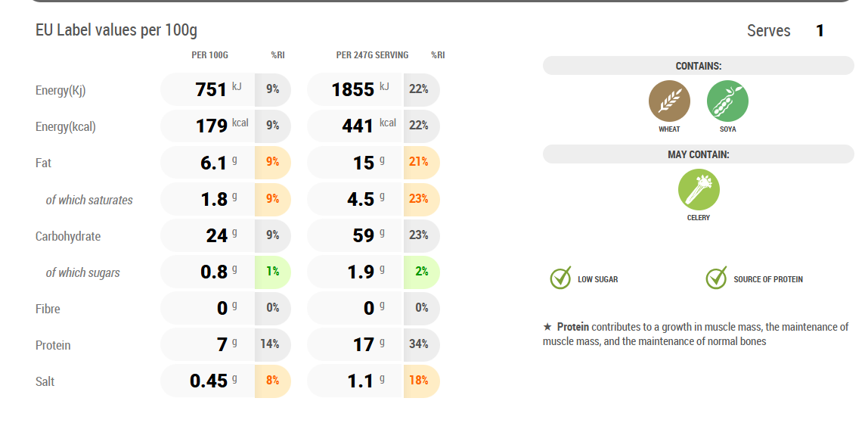Select the Per 100g column header
Screen dimensions: 868x423
tap(209, 55)
